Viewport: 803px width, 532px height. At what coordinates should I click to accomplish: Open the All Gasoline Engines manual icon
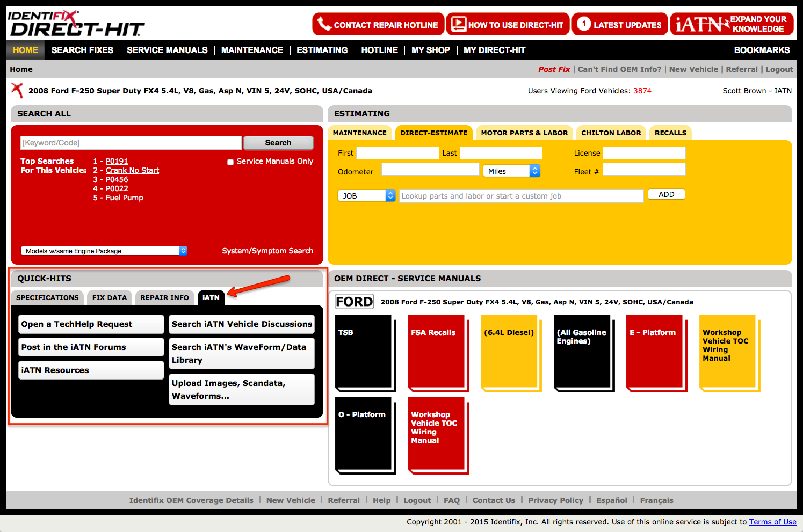pos(582,352)
